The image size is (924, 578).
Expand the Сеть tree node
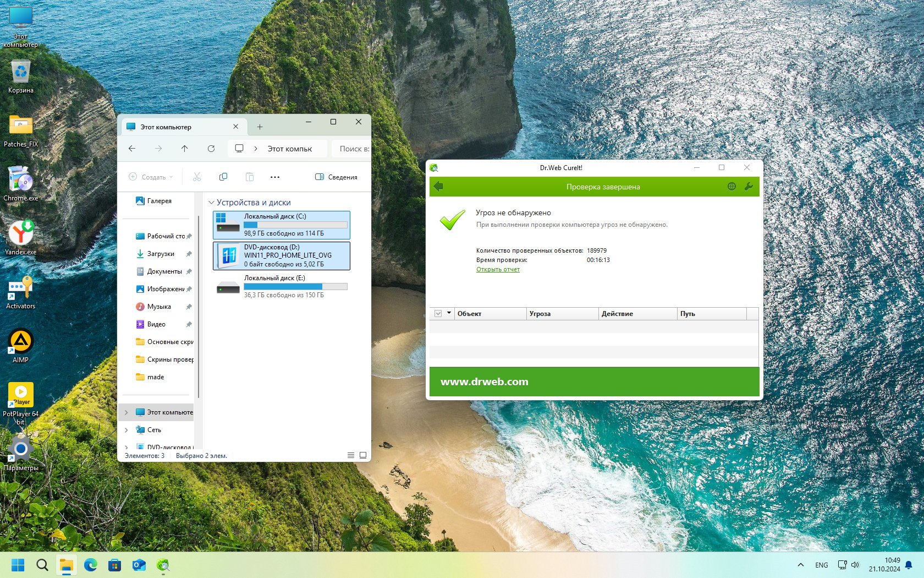coord(127,430)
